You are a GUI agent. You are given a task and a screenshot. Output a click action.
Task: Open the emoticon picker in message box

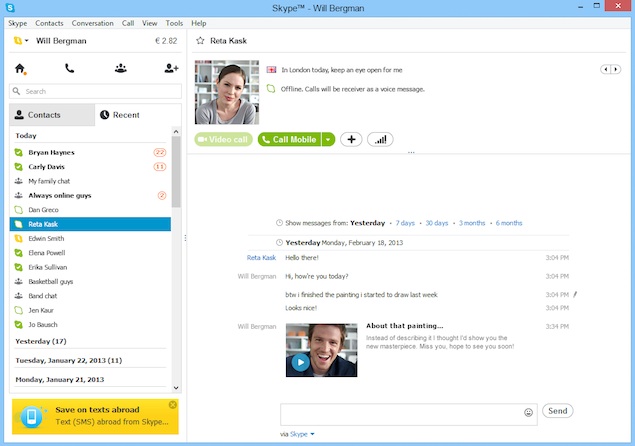(x=528, y=412)
